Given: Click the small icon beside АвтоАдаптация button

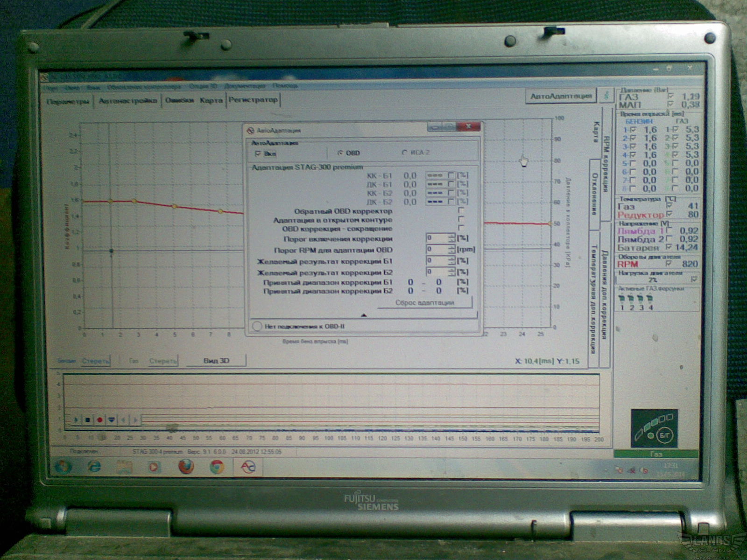Looking at the screenshot, I should 606,96.
